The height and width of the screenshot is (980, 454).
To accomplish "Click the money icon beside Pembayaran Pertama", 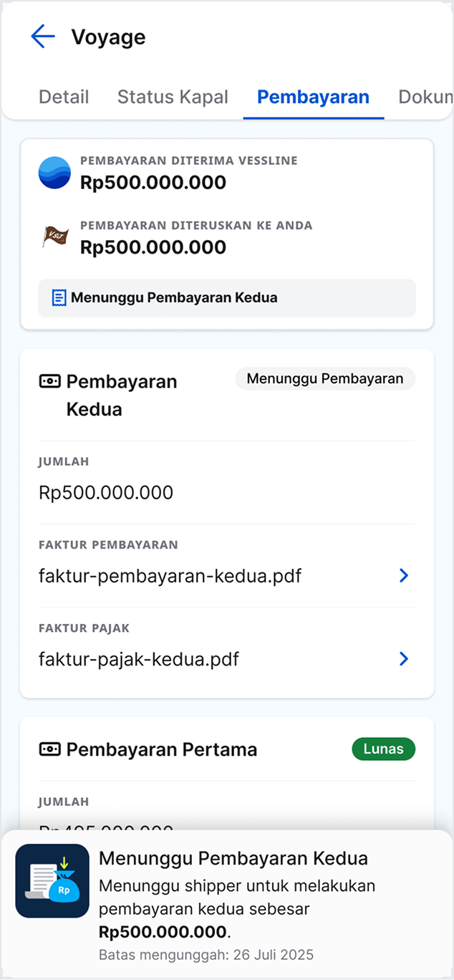I will pos(49,749).
